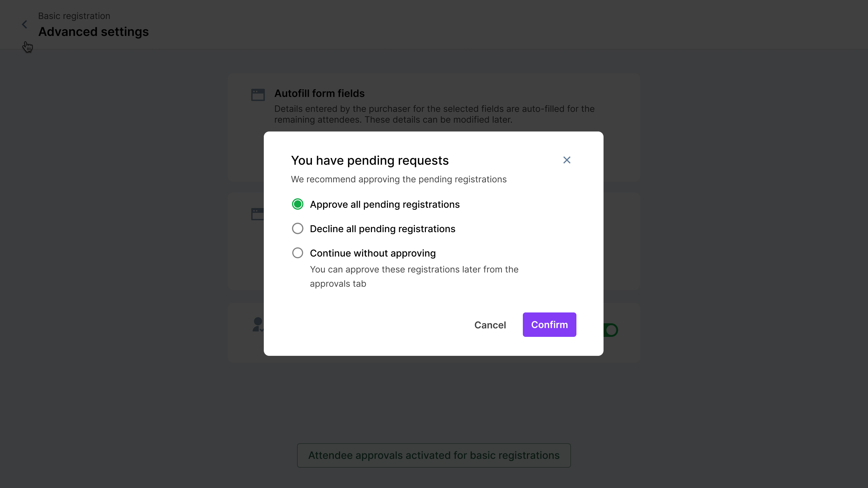Click the Attendee approvals activated notification banner
Image resolution: width=868 pixels, height=488 pixels.
[434, 455]
